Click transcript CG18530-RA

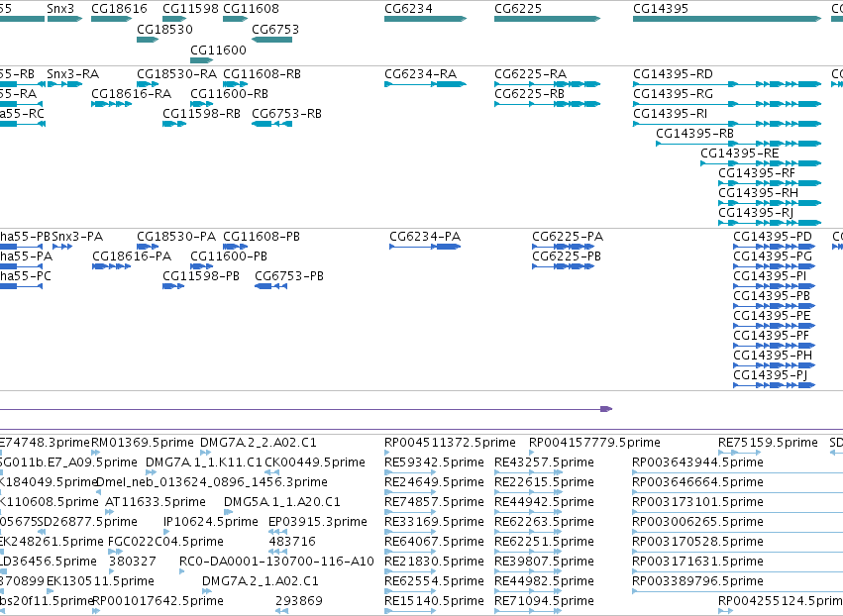pos(148,84)
